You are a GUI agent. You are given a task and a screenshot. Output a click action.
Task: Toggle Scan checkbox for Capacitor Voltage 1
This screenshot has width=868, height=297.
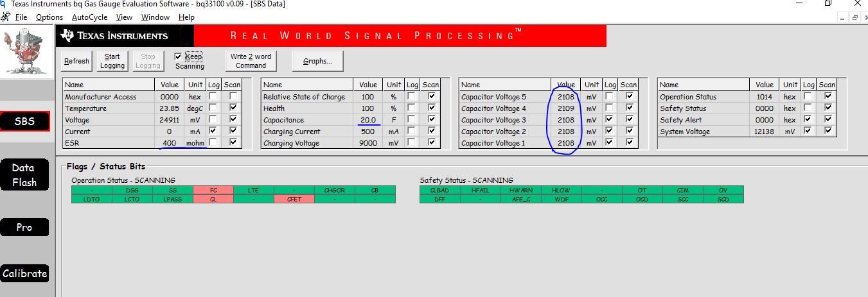click(x=629, y=143)
